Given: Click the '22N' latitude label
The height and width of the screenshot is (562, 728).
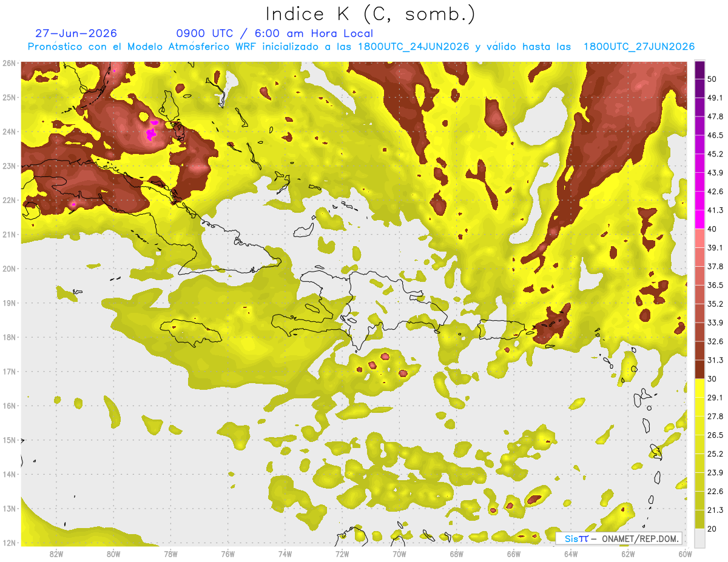Looking at the screenshot, I should pyautogui.click(x=9, y=200).
